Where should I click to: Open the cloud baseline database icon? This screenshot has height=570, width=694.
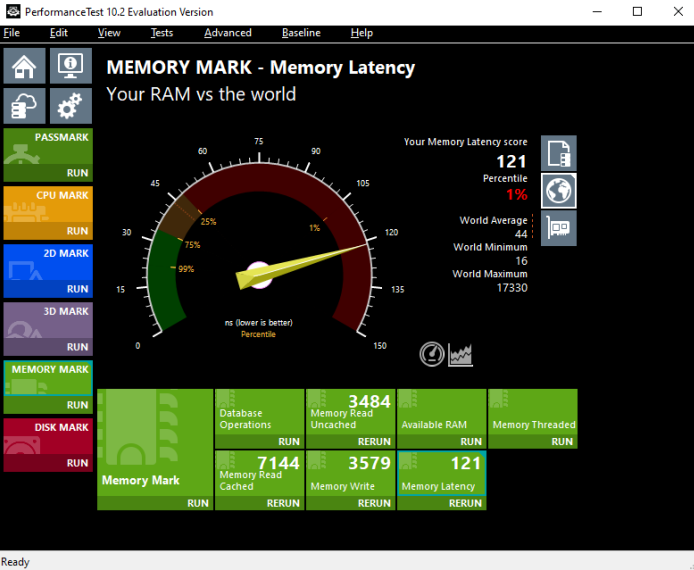[x=24, y=106]
